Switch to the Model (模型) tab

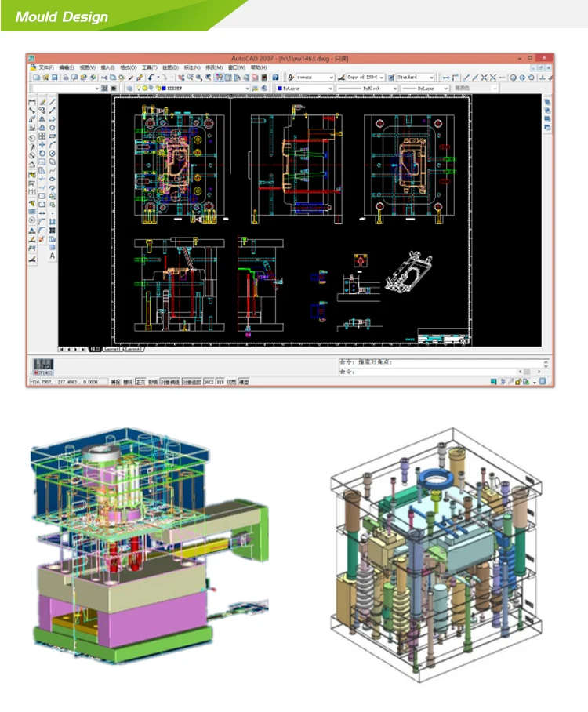95,349
